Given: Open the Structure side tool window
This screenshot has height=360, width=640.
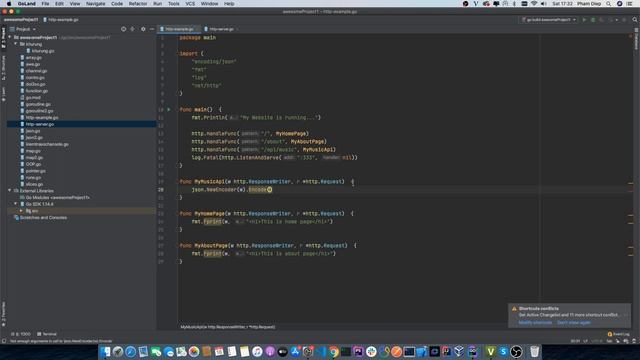Looking at the screenshot, I should point(3,67).
